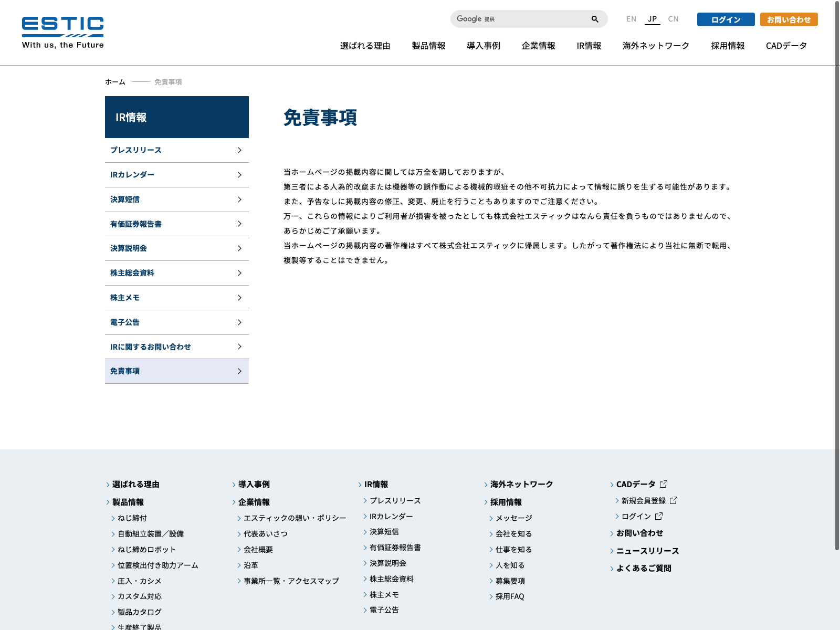
Task: Open 企業情報 in the top navigation
Action: (538, 46)
